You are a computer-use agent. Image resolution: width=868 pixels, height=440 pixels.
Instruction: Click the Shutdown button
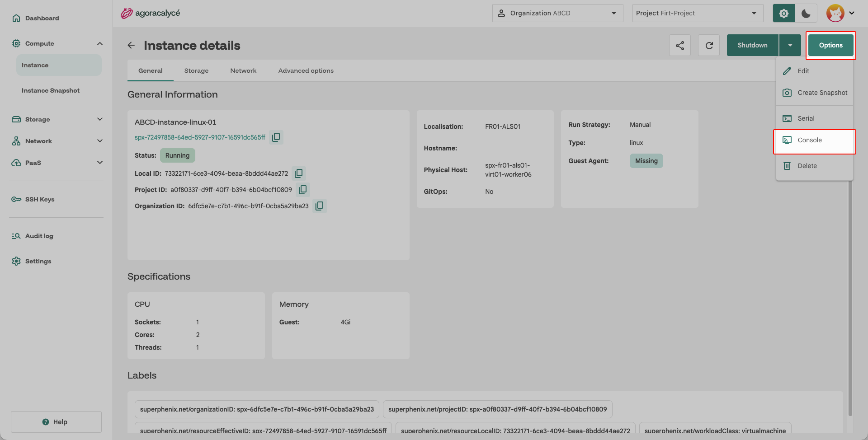point(753,45)
